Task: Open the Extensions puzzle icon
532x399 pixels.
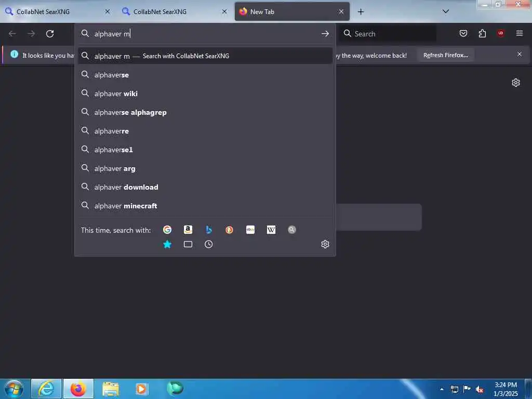Action: (x=482, y=33)
